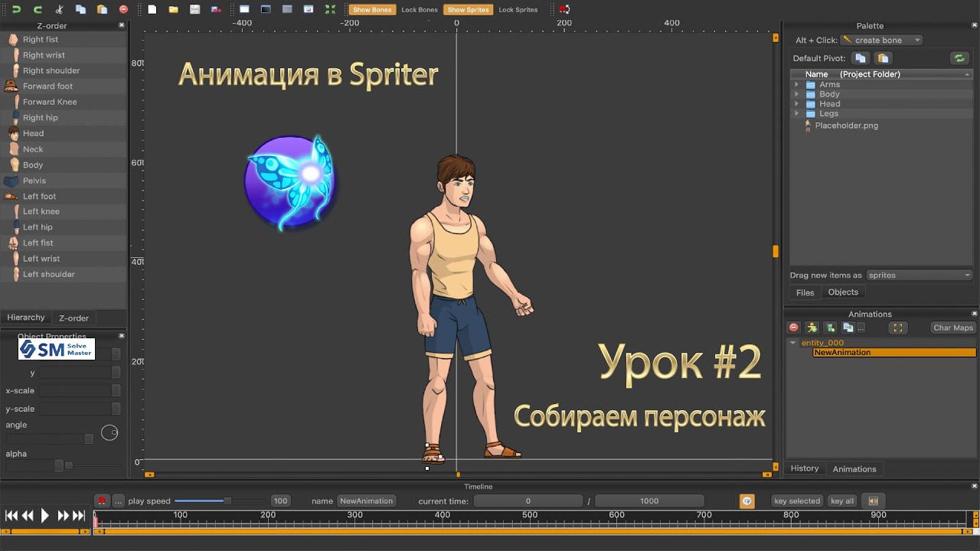Open the Drag new items as sprites dropdown

pos(920,275)
